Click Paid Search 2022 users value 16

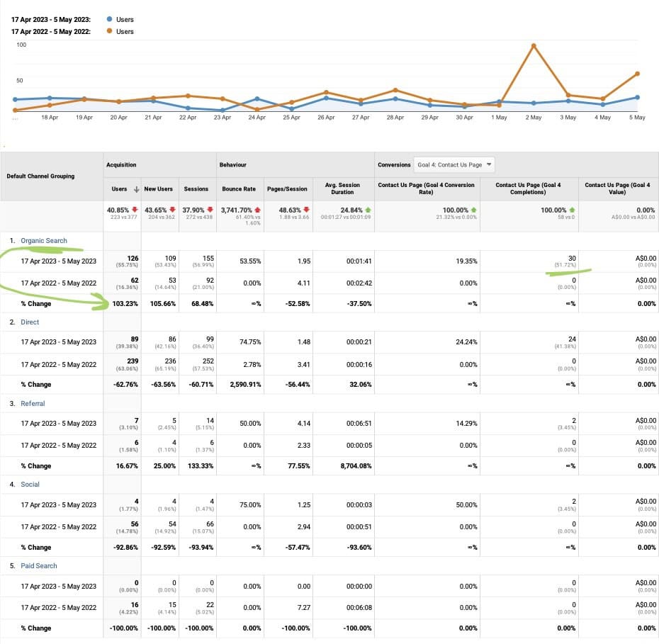(x=135, y=605)
